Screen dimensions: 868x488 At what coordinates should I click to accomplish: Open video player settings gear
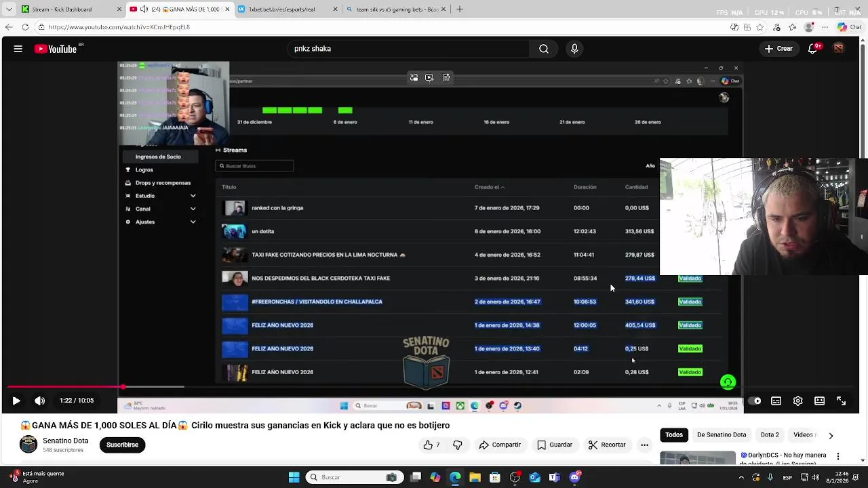(798, 401)
